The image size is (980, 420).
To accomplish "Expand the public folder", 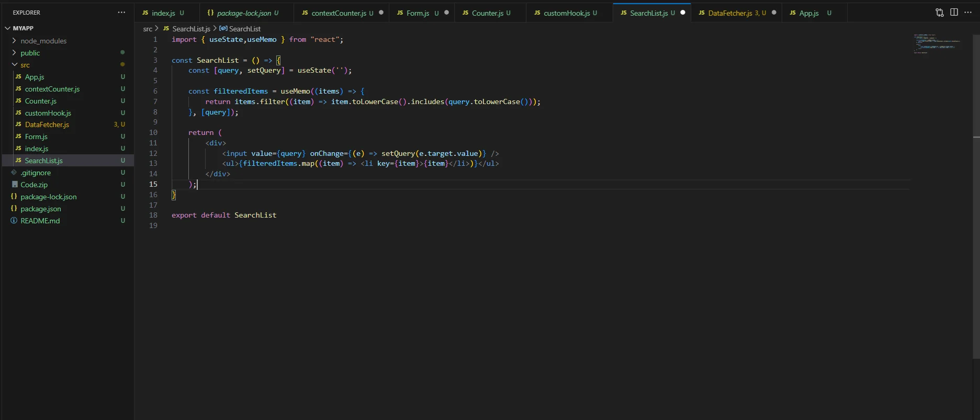I will (x=15, y=53).
